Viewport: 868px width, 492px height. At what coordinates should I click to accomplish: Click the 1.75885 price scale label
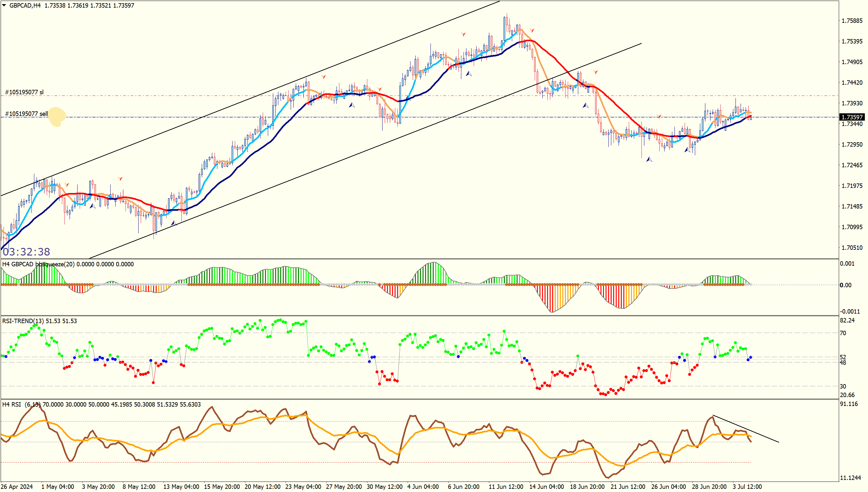pos(852,21)
